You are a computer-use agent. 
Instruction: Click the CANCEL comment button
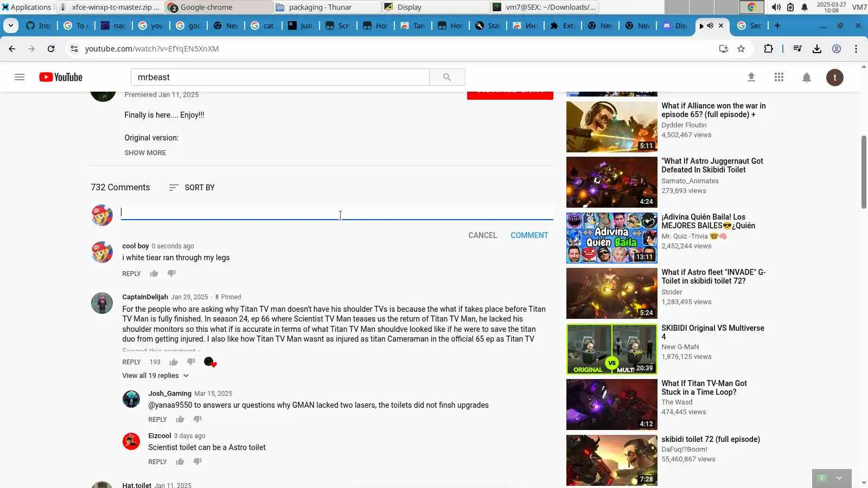click(x=483, y=235)
